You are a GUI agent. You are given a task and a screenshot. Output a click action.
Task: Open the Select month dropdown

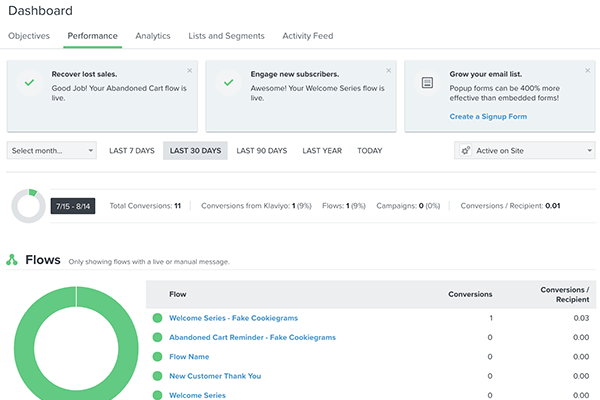click(51, 151)
